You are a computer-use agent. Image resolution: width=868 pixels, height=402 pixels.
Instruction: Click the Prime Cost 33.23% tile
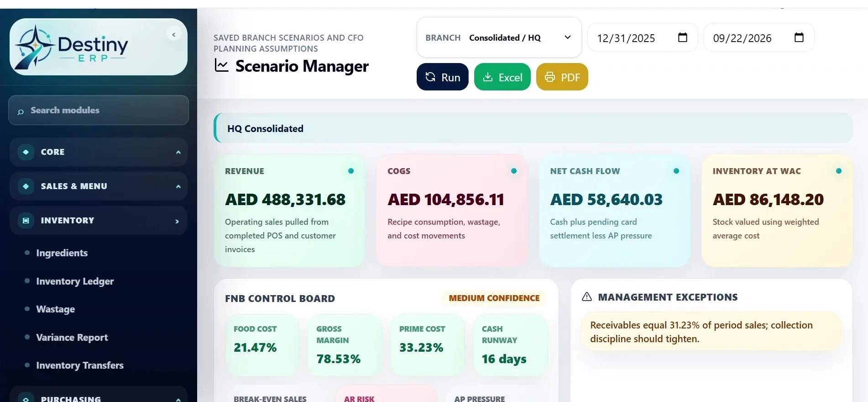tap(428, 345)
